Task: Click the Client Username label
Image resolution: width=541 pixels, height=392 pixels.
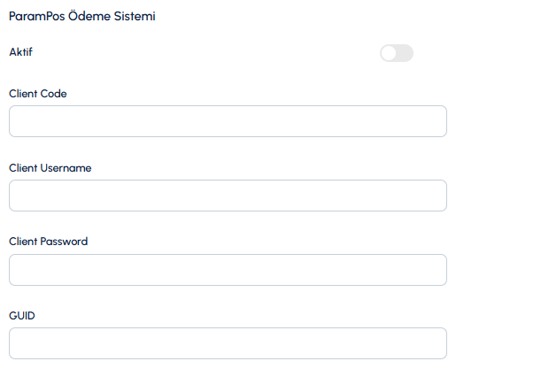Action: click(50, 167)
